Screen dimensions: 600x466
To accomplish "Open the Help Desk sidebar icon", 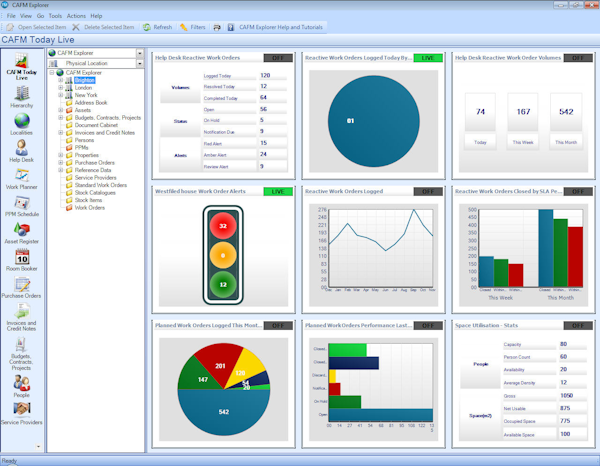I will pyautogui.click(x=21, y=148).
